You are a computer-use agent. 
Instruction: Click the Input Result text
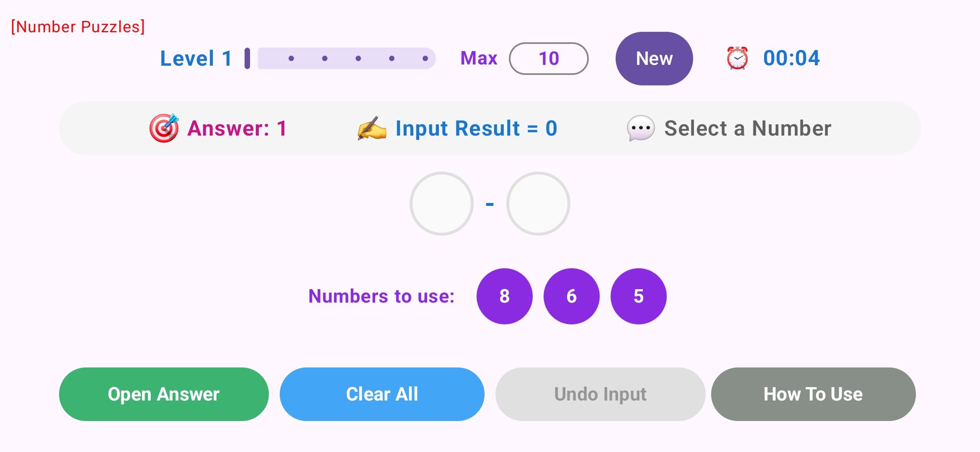(x=476, y=128)
